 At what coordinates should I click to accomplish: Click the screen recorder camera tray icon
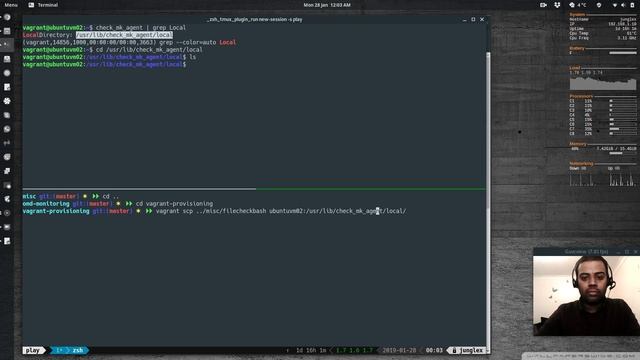tap(543, 5)
